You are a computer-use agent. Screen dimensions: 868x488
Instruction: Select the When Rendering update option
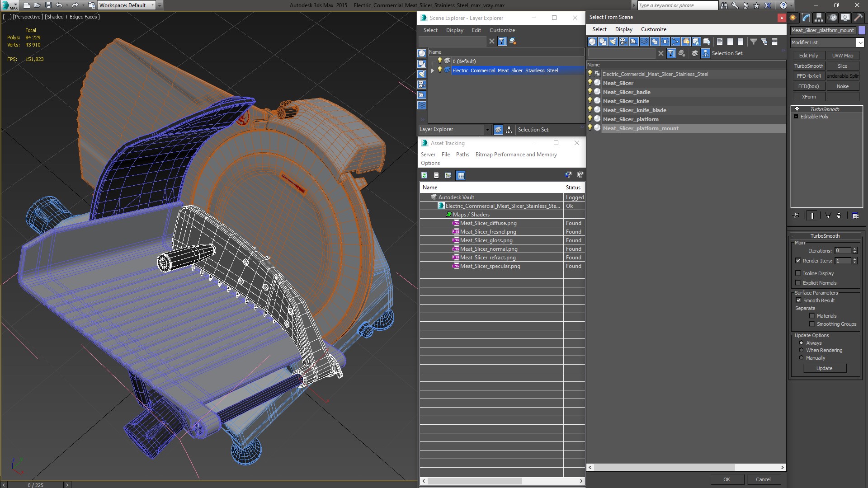(801, 350)
